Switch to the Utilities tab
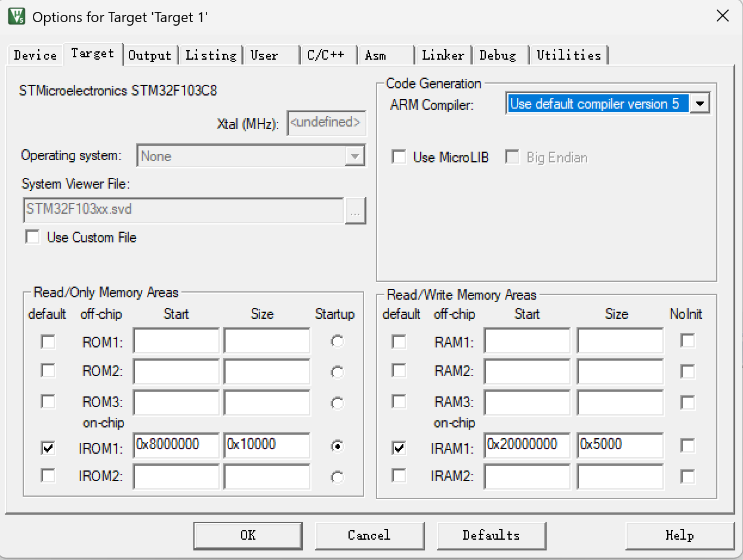743x560 pixels. pos(569,55)
